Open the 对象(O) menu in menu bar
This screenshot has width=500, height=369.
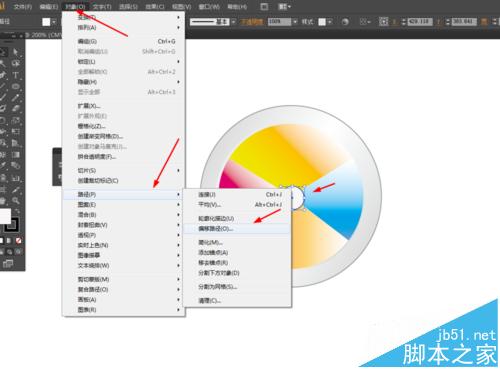[x=75, y=6]
